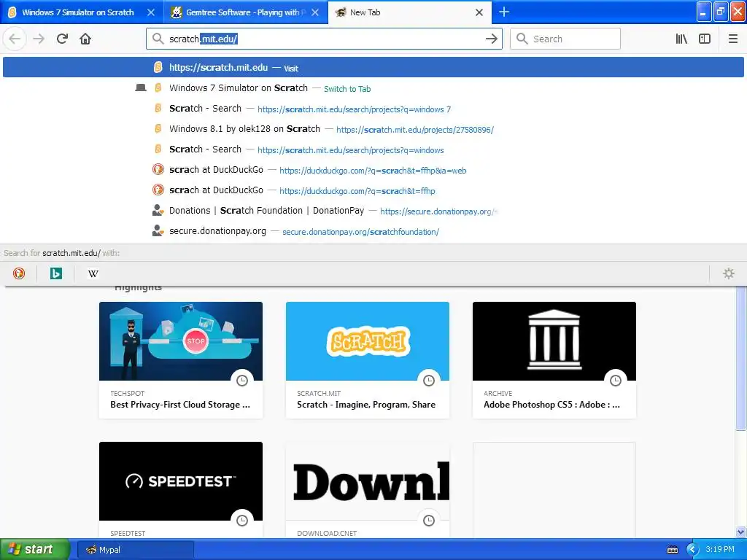Click history clock on TechSpot card
The height and width of the screenshot is (560, 747).
(242, 381)
